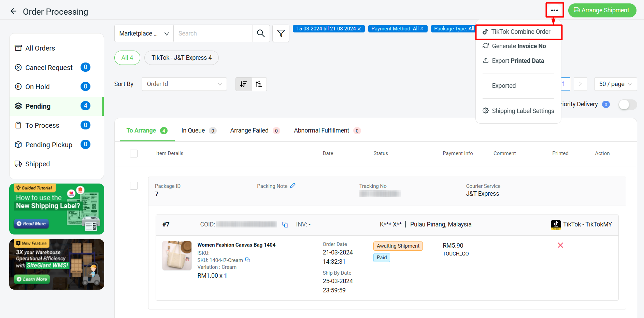The image size is (644, 318).
Task: Click the back arrow beside Order Processing
Action: pos(13,11)
